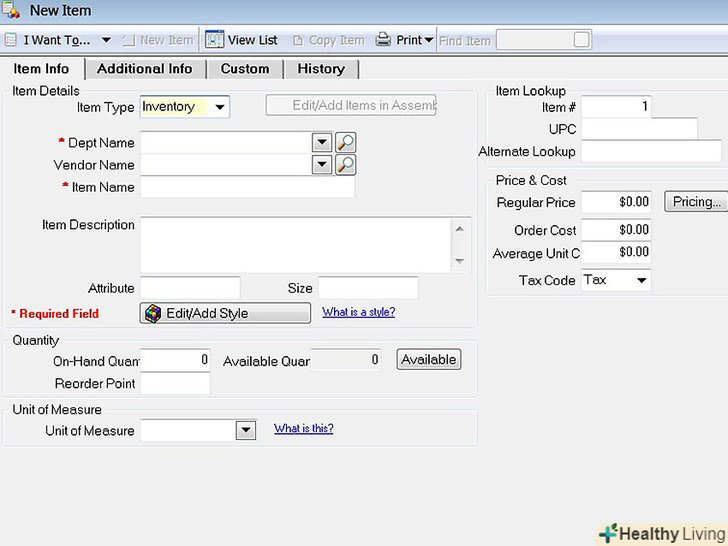Image resolution: width=728 pixels, height=546 pixels.
Task: Switch to the Item Info tab
Action: click(42, 69)
